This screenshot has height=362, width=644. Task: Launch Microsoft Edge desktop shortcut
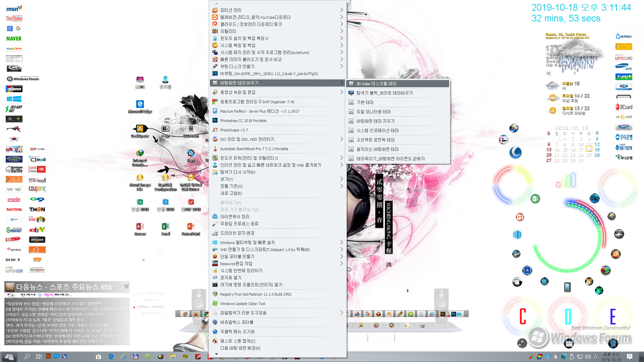point(140,107)
